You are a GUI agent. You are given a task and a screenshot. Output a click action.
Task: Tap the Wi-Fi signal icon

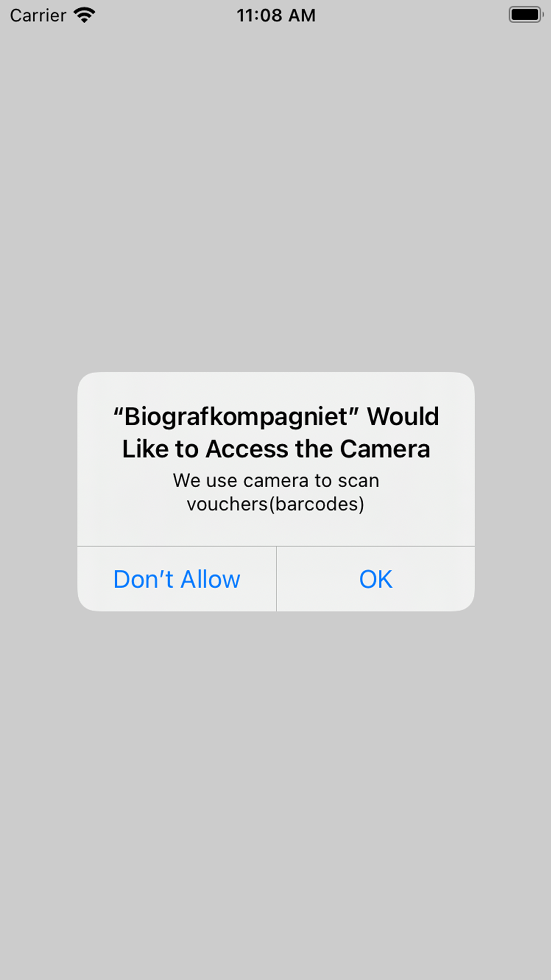pos(84,15)
